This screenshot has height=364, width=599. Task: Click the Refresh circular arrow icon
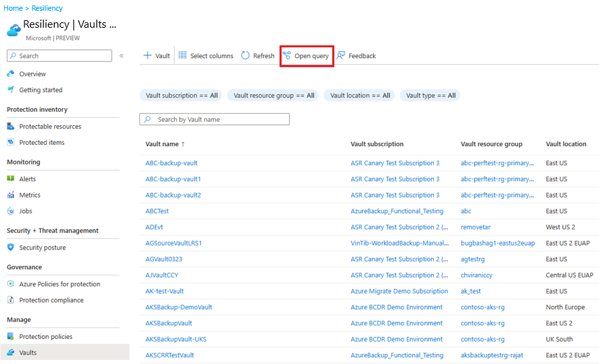(245, 55)
